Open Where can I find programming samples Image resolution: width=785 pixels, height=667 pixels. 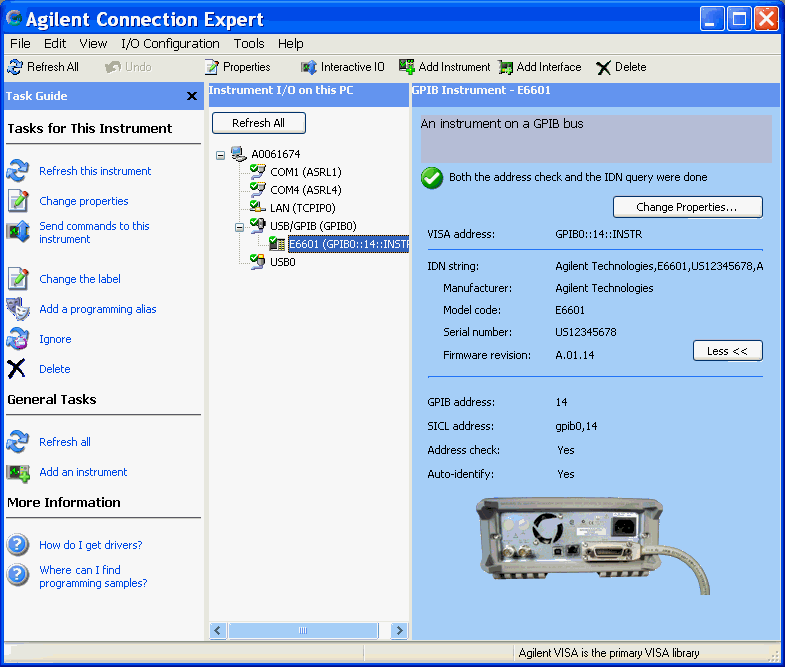(x=93, y=576)
